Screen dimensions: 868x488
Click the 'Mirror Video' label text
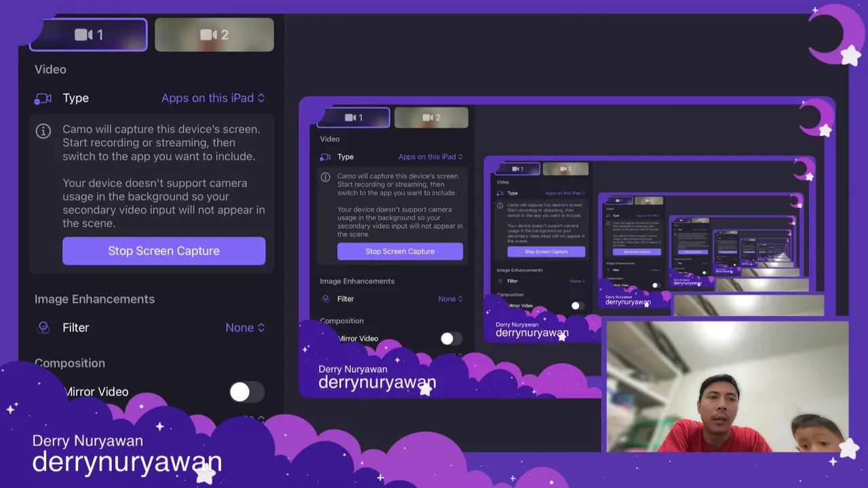(x=96, y=392)
